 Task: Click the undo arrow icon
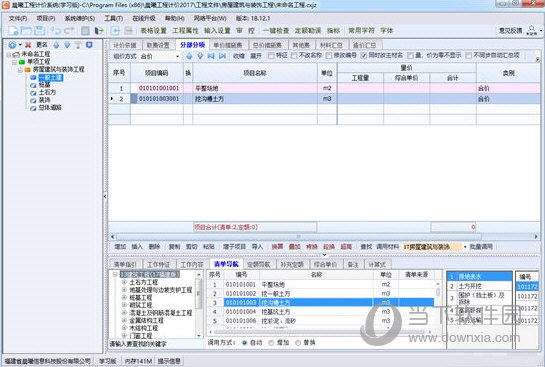56,31
